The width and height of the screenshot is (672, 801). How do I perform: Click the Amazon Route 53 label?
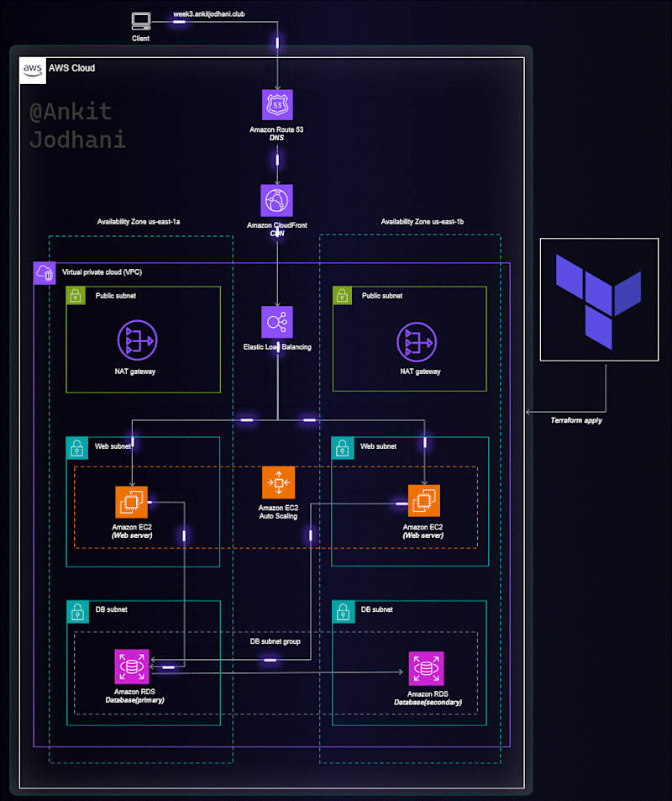(x=276, y=129)
